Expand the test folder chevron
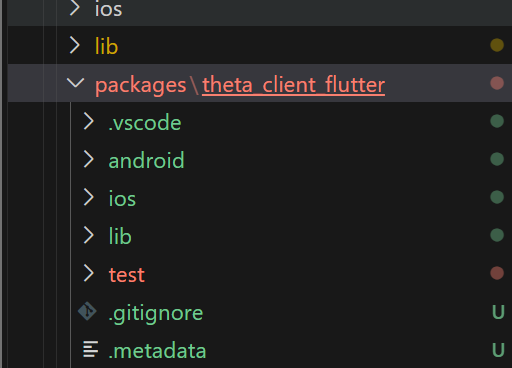The height and width of the screenshot is (368, 512). (x=89, y=273)
